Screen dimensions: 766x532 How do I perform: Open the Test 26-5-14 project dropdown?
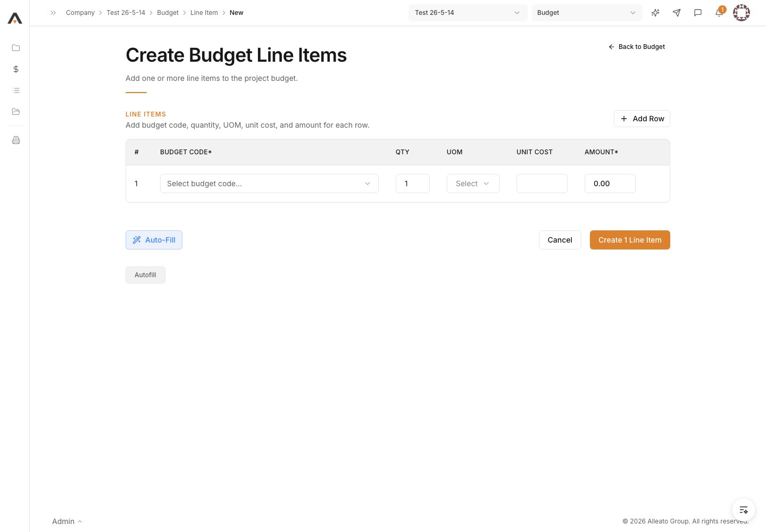click(468, 13)
